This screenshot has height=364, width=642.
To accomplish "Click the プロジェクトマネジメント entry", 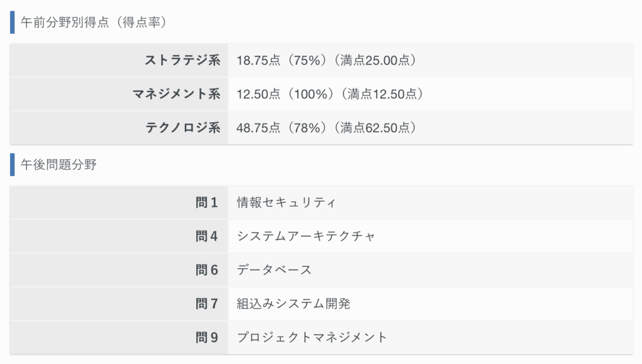I will pyautogui.click(x=312, y=338).
